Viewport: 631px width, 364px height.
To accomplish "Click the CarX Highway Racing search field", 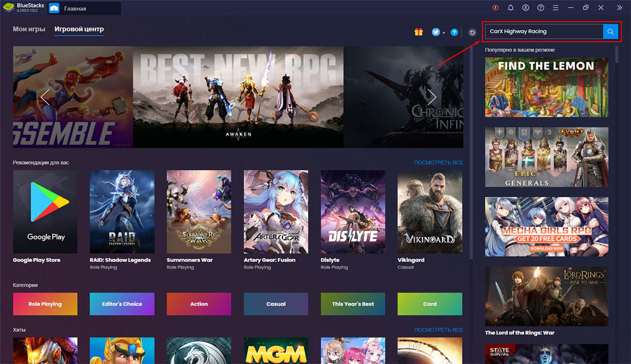I will point(544,31).
